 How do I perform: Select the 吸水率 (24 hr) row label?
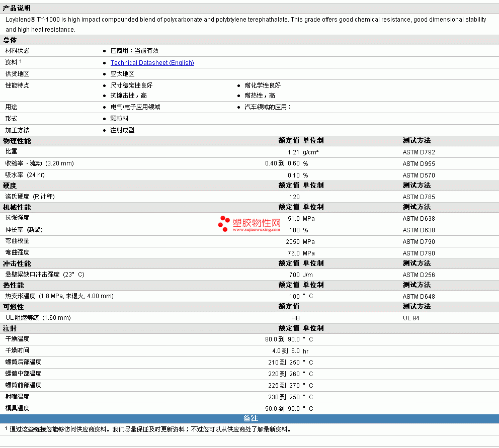[x=25, y=175]
